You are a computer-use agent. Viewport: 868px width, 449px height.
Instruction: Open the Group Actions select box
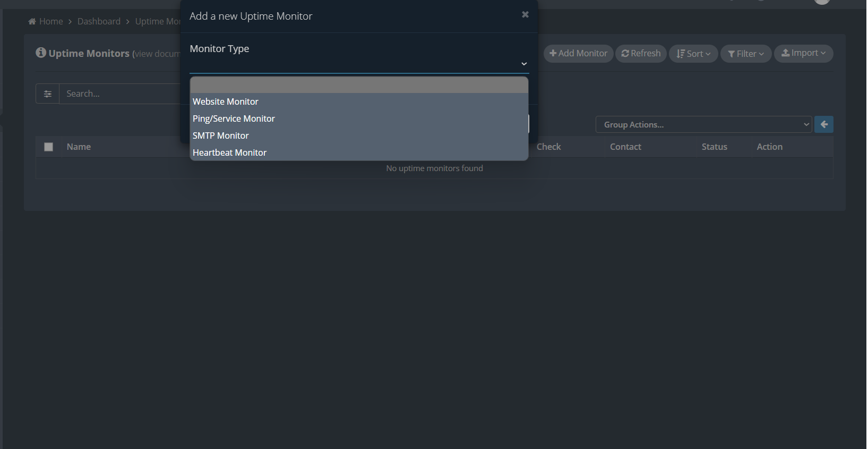click(x=703, y=124)
